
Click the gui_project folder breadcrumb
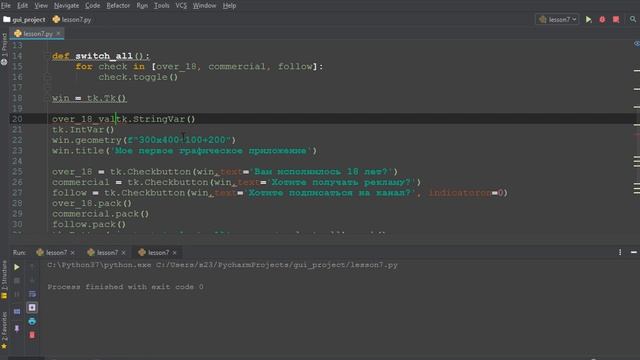point(24,20)
